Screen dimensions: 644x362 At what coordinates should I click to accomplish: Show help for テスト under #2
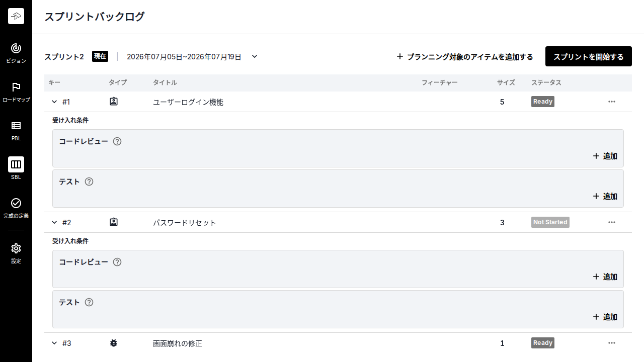(x=89, y=302)
